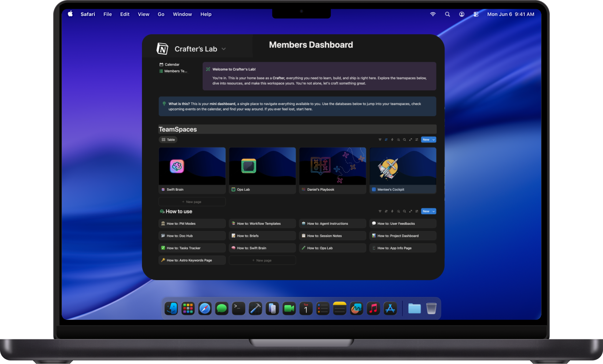Open the Members Te... link in the sidebar
The image size is (603, 364).
click(x=173, y=71)
